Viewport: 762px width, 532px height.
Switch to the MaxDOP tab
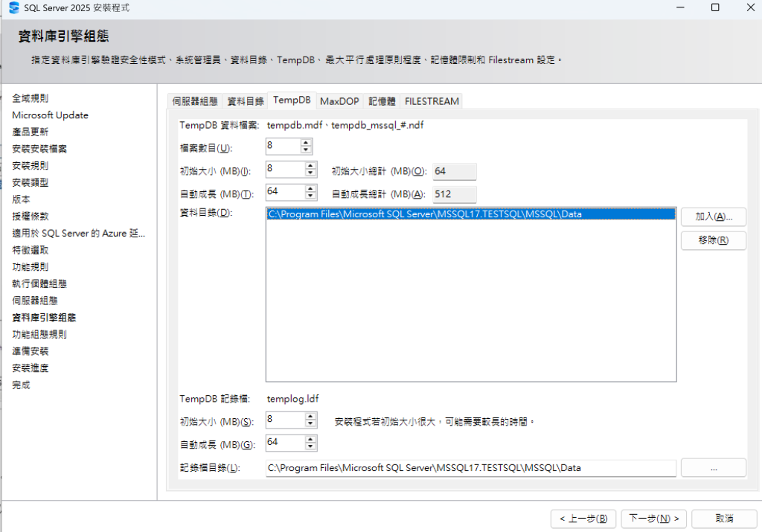click(x=339, y=101)
